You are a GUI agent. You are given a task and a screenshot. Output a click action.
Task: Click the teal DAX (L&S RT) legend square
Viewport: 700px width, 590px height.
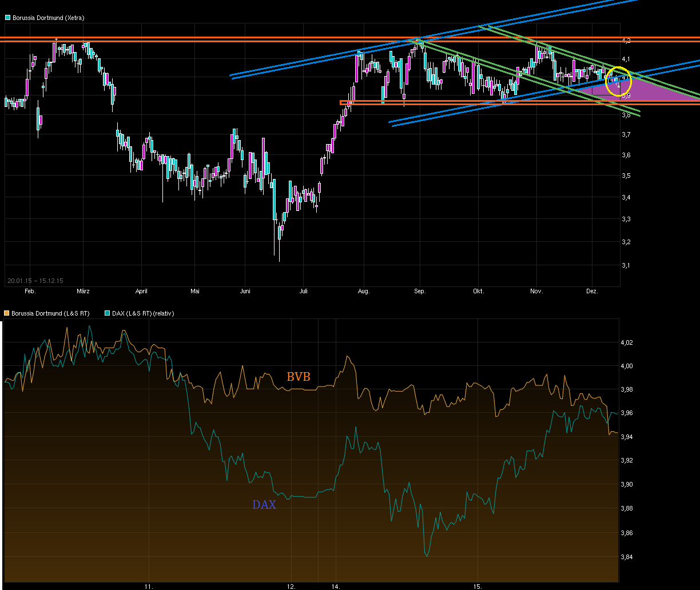108,313
